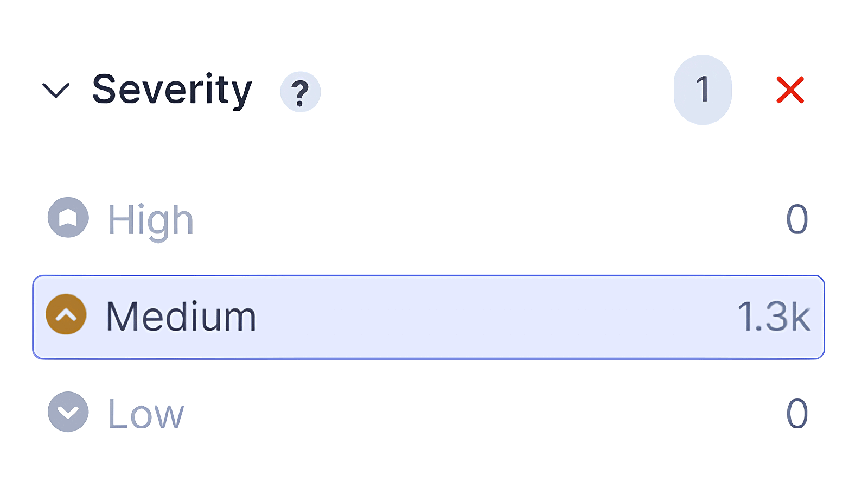Deselect the Medium severity filter label
Viewport: 868px width, 500px height.
(181, 317)
